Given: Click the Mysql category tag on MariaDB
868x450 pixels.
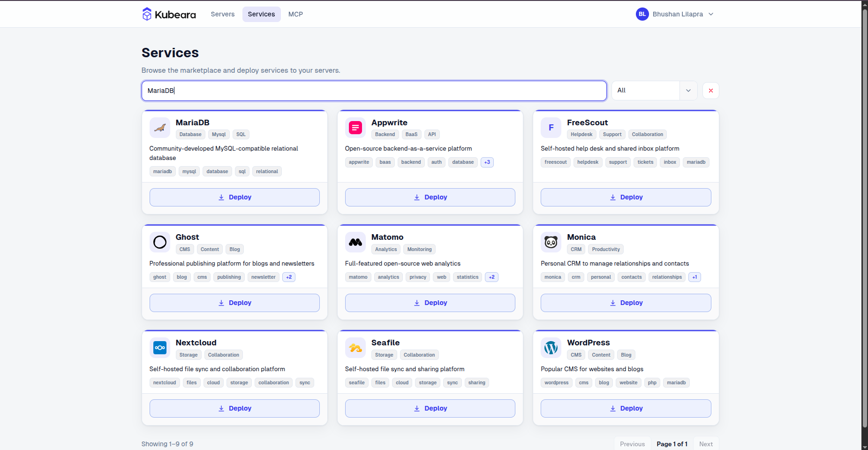Looking at the screenshot, I should [219, 135].
